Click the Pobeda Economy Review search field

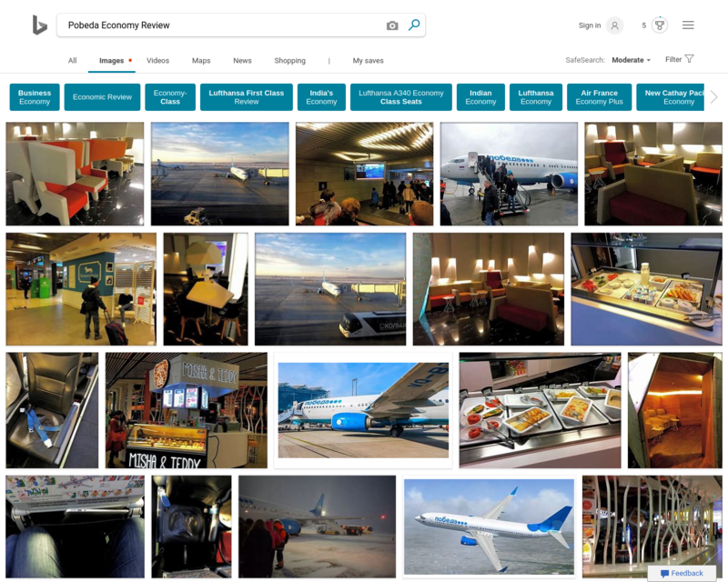(223, 25)
